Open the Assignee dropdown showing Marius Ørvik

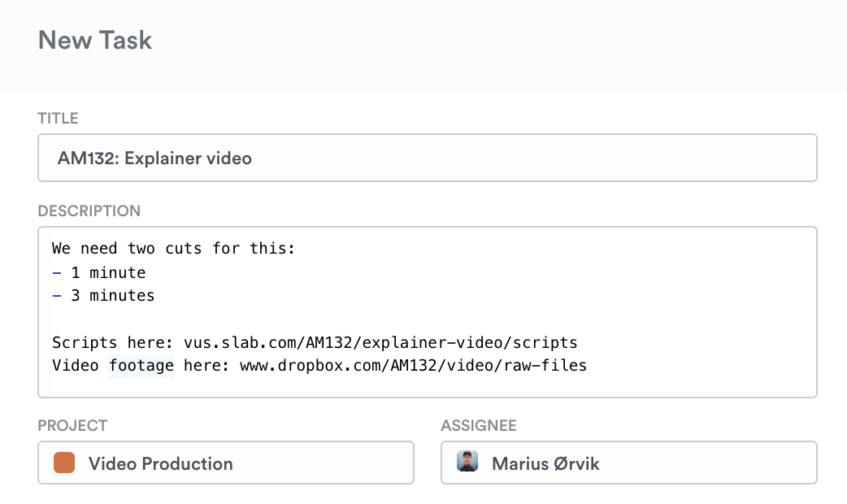[x=628, y=463]
